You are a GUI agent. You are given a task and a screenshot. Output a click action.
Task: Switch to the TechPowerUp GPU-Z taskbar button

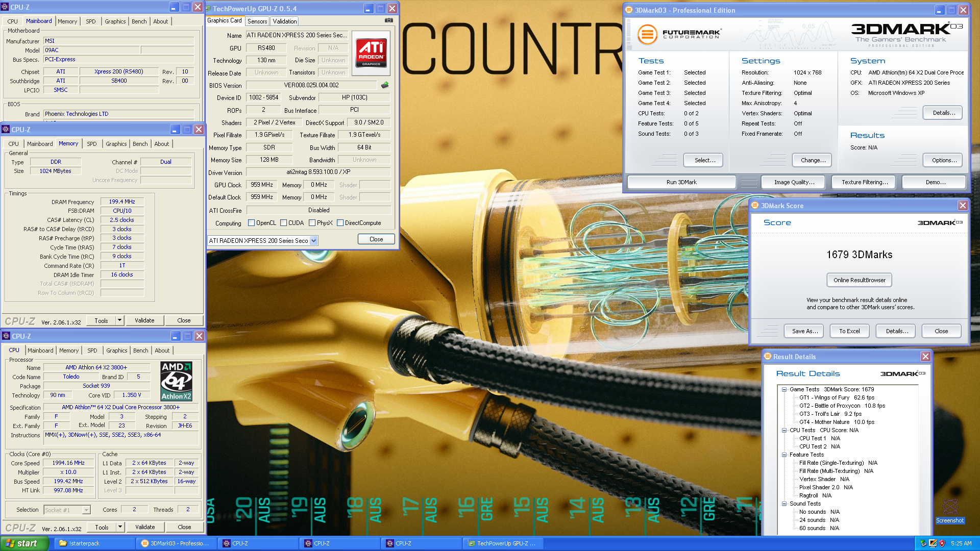[503, 543]
